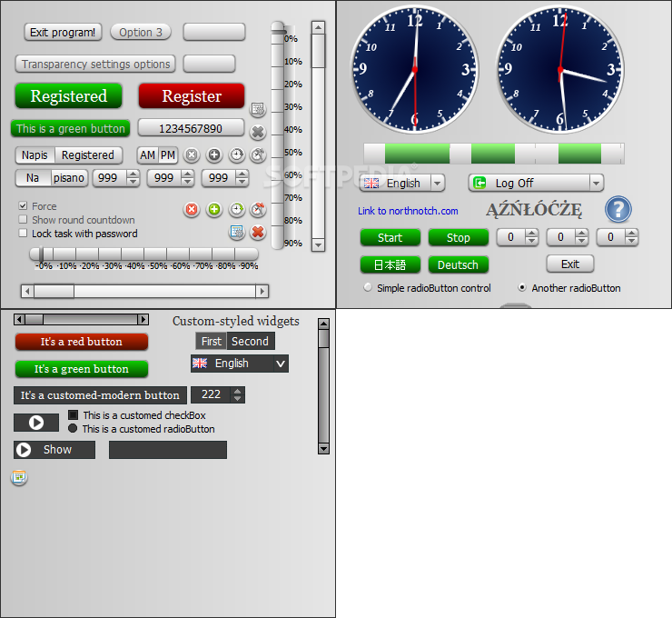
Task: Toggle the Force checkbox
Action: tap(23, 206)
